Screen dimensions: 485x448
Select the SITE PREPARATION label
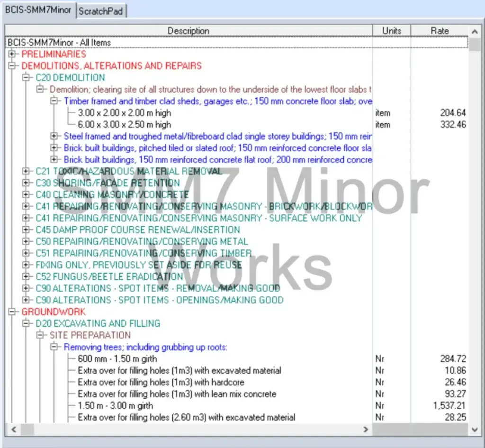[90, 335]
